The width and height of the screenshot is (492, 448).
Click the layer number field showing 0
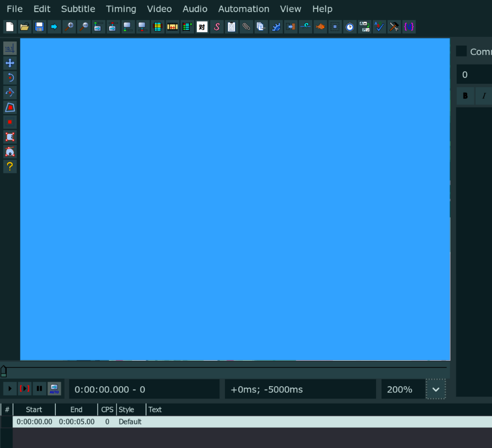[x=474, y=74]
